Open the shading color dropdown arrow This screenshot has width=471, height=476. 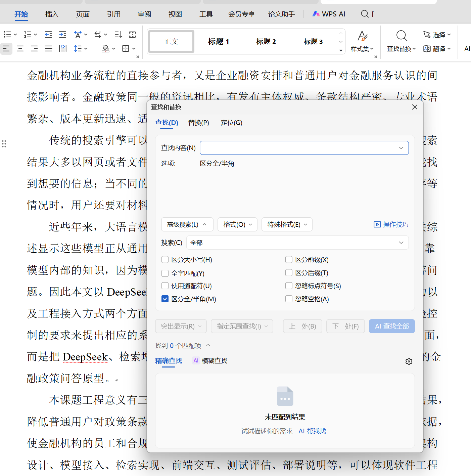pos(113,49)
